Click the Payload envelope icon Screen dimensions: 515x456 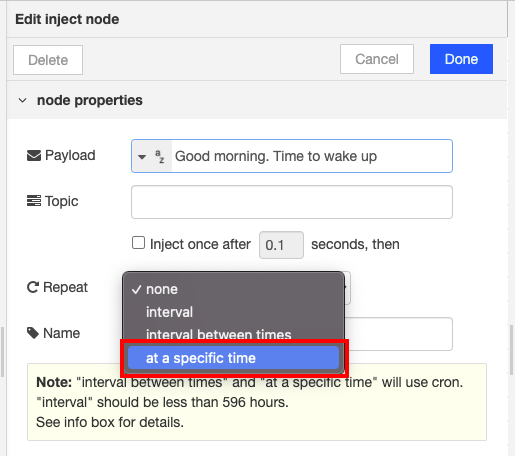point(34,155)
